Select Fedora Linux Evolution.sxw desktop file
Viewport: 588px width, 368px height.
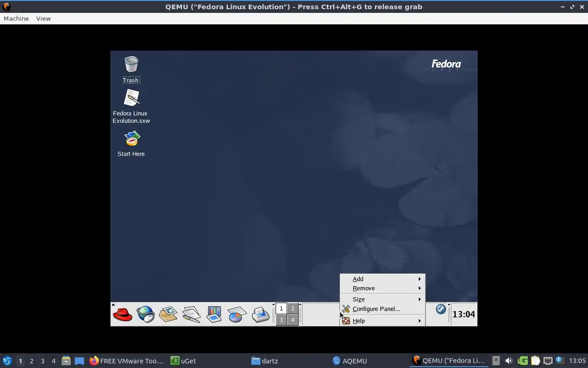(x=131, y=106)
